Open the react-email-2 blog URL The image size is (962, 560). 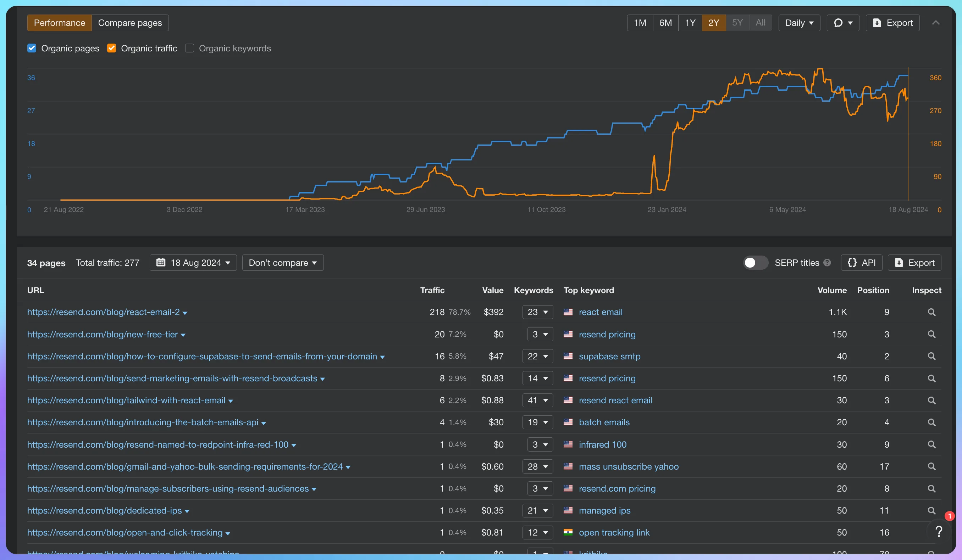coord(104,312)
